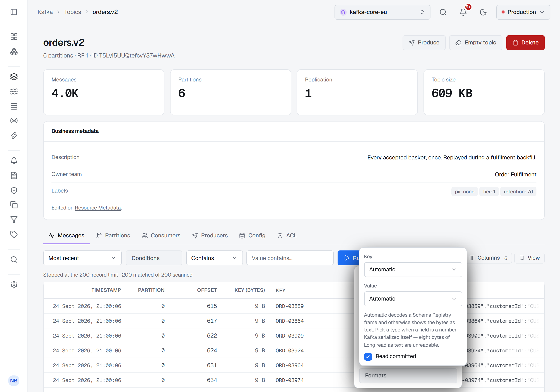
Task: Collapse the sidebar panel icon
Action: pos(14,12)
